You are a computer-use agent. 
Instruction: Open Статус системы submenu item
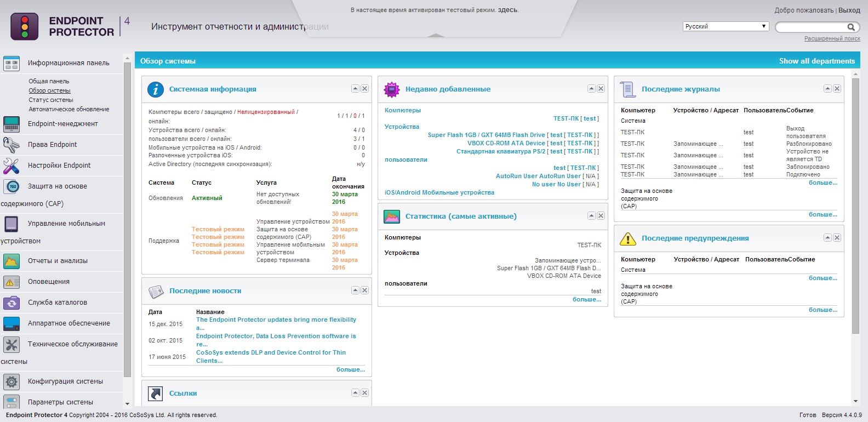click(51, 100)
